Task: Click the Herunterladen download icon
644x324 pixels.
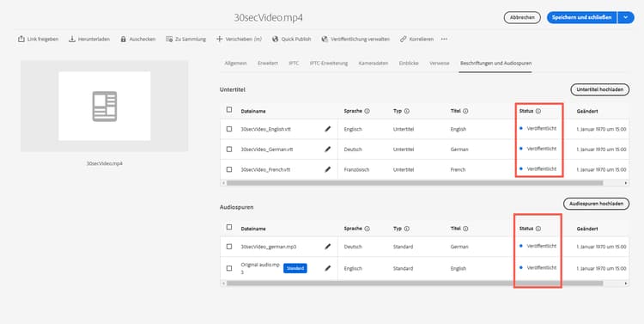Action: point(72,39)
